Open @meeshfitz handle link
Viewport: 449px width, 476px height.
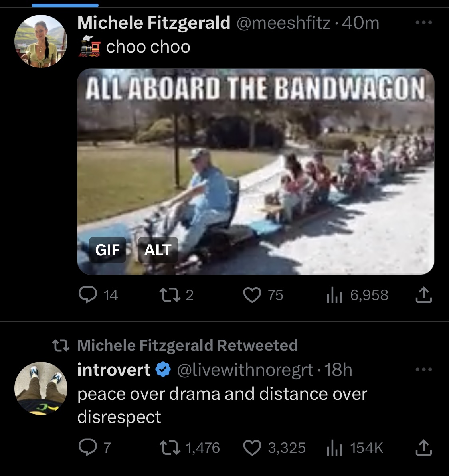tap(283, 23)
